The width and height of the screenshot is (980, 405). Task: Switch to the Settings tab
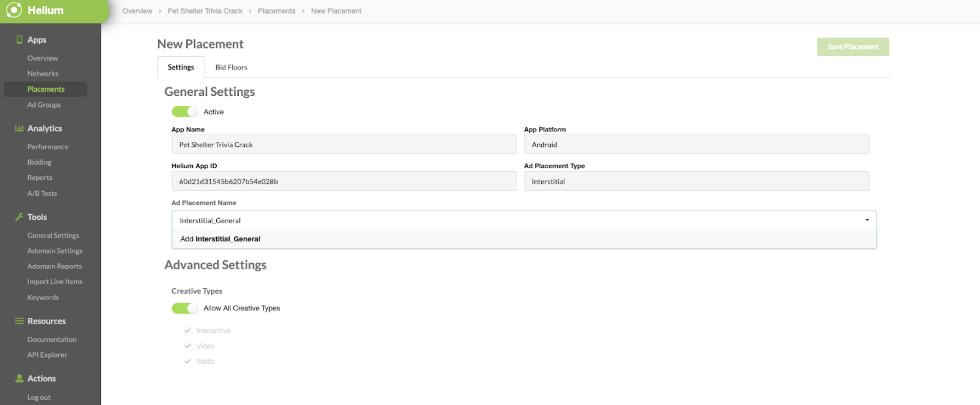[x=181, y=67]
